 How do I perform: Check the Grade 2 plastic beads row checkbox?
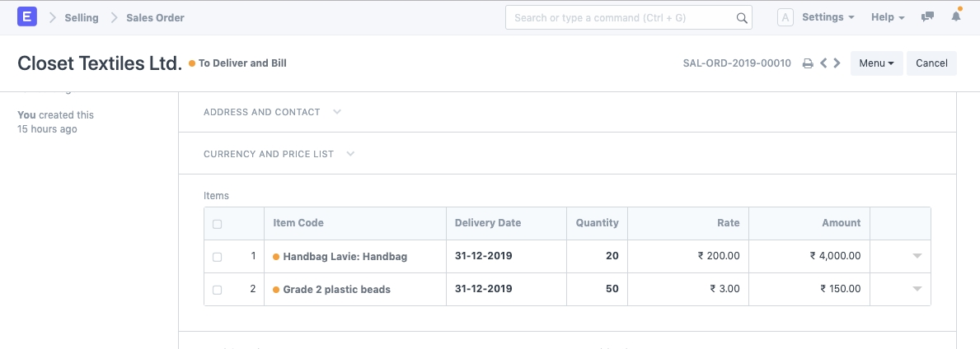pyautogui.click(x=217, y=290)
